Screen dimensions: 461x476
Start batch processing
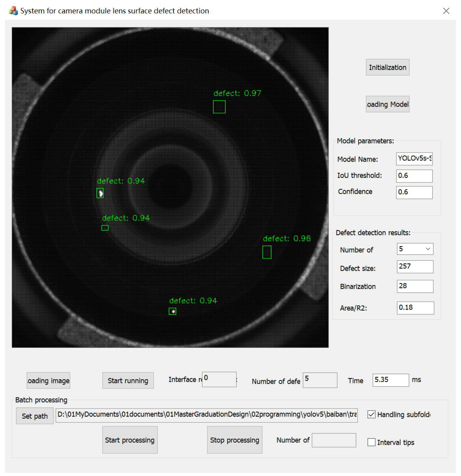[130, 440]
